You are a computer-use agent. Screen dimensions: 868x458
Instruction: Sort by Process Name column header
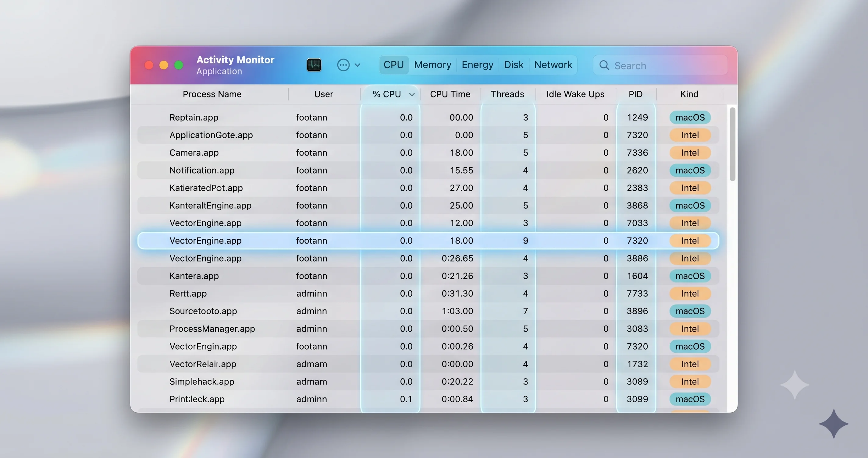pyautogui.click(x=212, y=94)
